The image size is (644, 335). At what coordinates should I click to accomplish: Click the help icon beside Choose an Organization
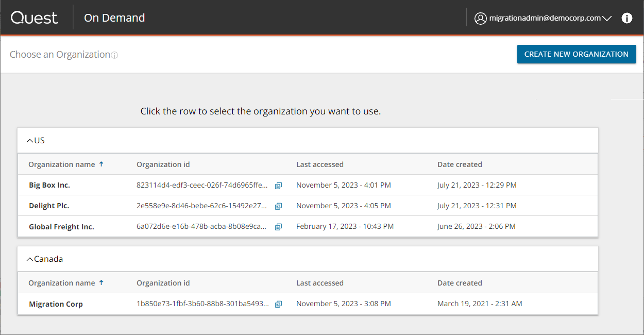[114, 55]
